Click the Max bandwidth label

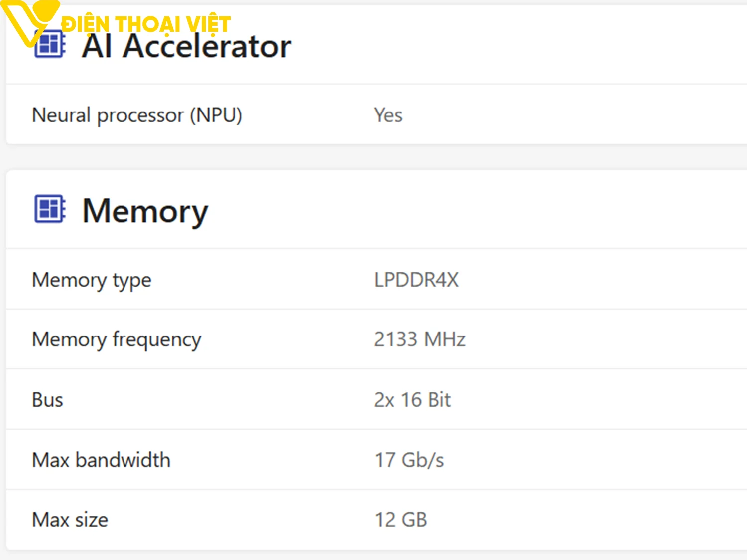coord(101,460)
